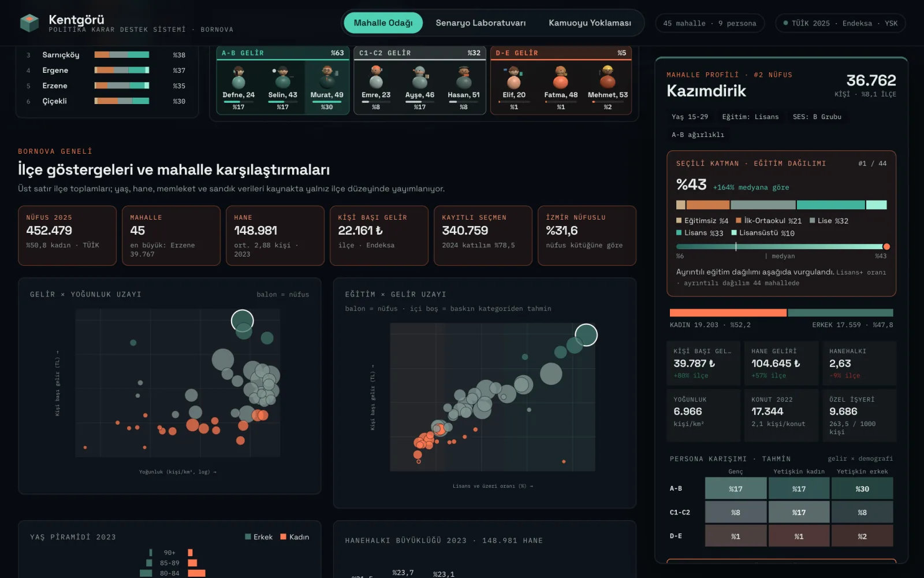Click the TÜİK 2025 data source pill
Image resolution: width=924 pixels, height=578 pixels.
(x=840, y=23)
